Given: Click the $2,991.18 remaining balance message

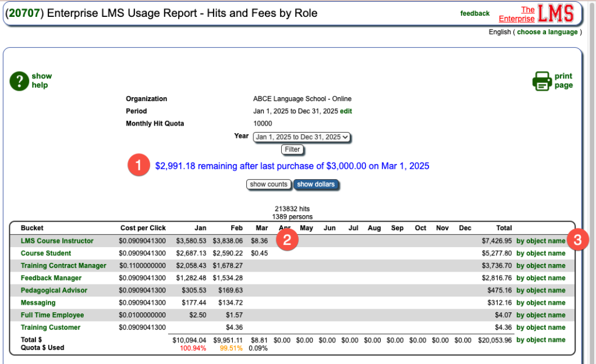Looking at the screenshot, I should click(292, 166).
